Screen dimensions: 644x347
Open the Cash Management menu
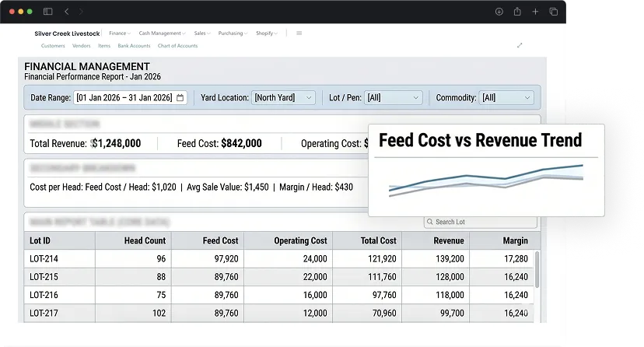(162, 33)
